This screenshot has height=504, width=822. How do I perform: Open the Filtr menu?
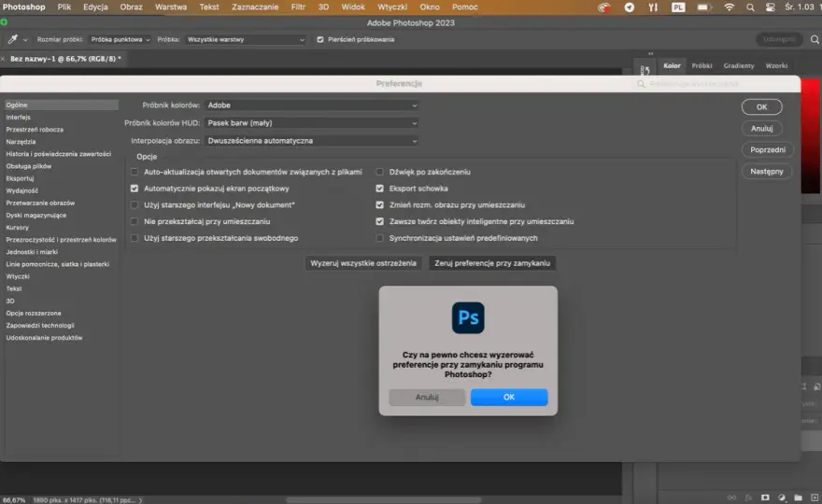(x=298, y=7)
